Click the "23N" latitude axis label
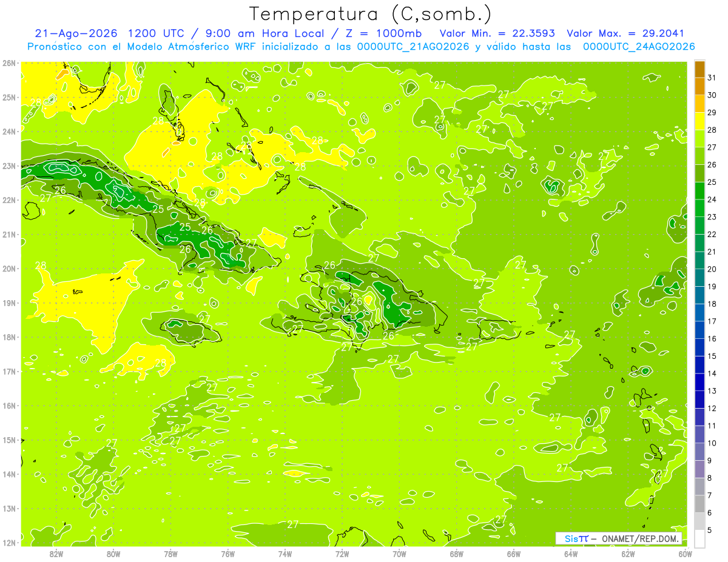 (x=9, y=166)
